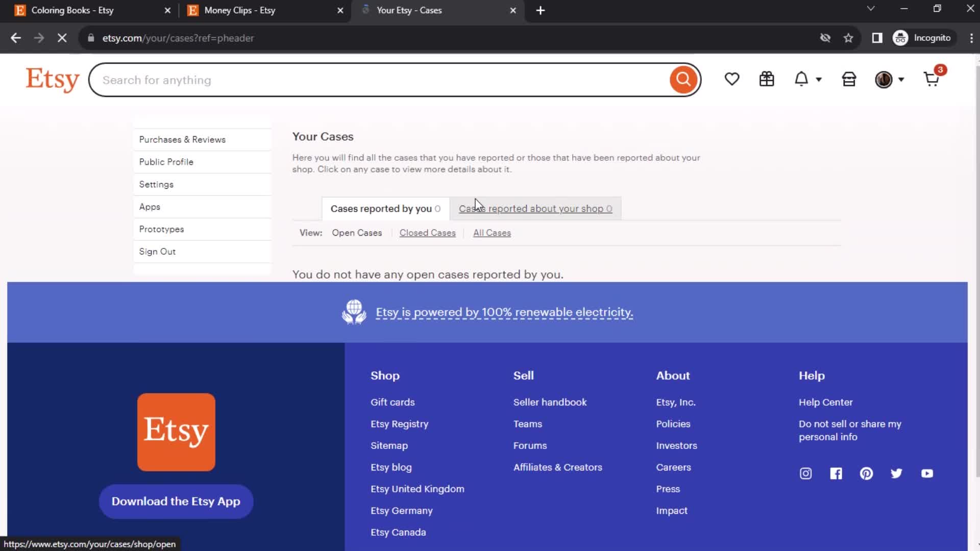Open Gift cards footer link
The image size is (980, 551).
(x=393, y=402)
